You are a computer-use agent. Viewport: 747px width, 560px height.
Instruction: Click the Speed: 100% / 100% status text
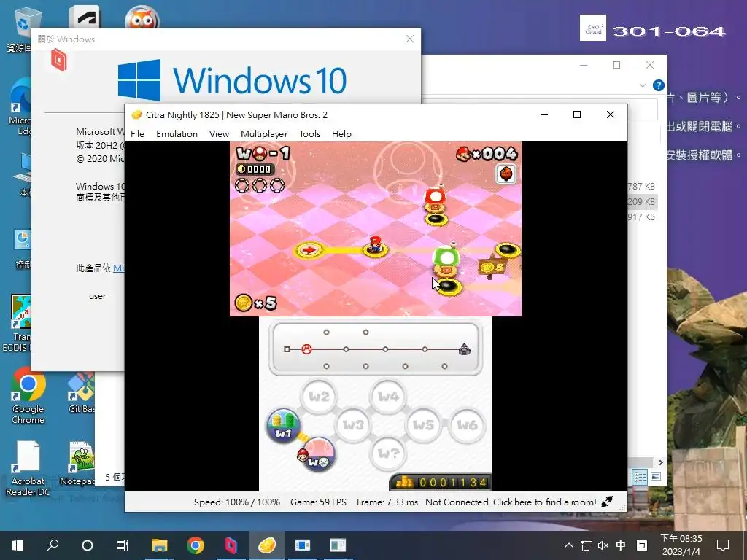pos(237,502)
